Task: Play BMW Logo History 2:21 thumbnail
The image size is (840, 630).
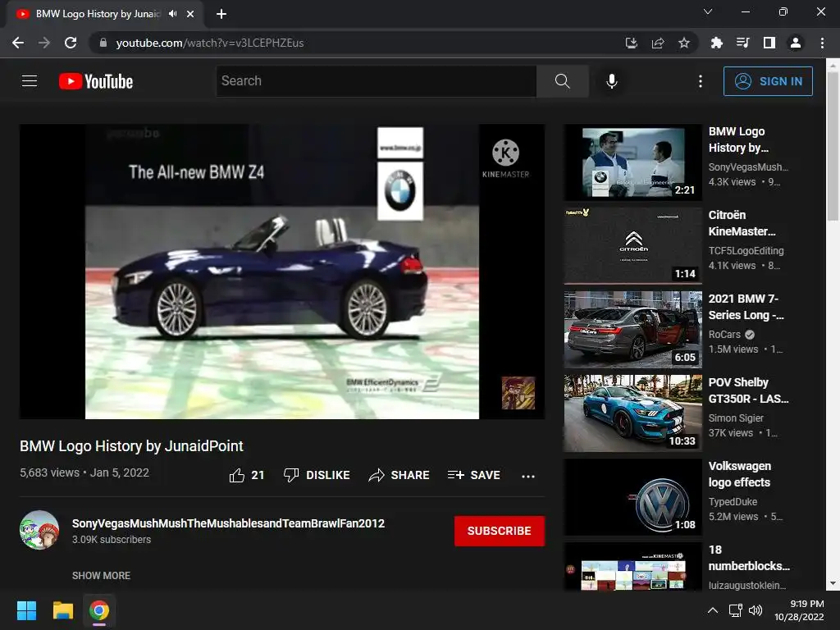Action: (x=632, y=163)
